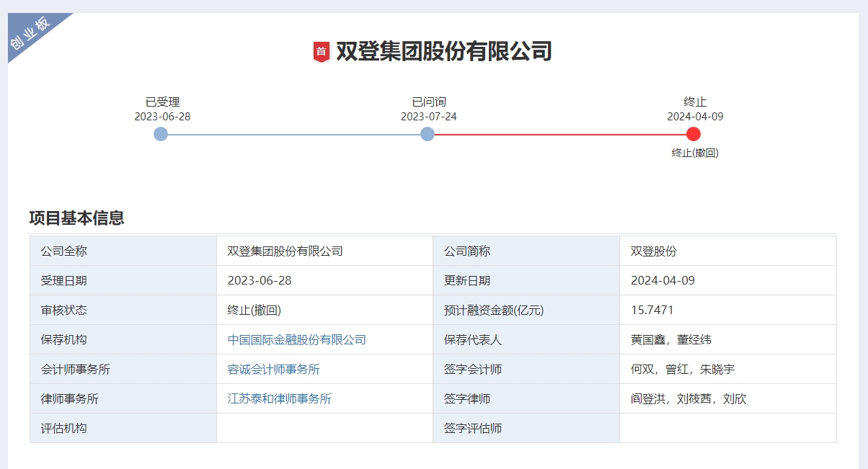This screenshot has width=868, height=469.
Task: Click the 阎登洪，刘筱茜，刘欣 value cell
Action: (x=728, y=399)
